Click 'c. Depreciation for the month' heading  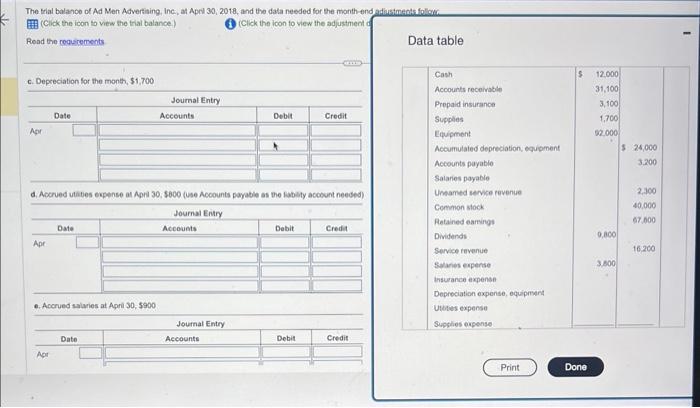click(x=91, y=81)
